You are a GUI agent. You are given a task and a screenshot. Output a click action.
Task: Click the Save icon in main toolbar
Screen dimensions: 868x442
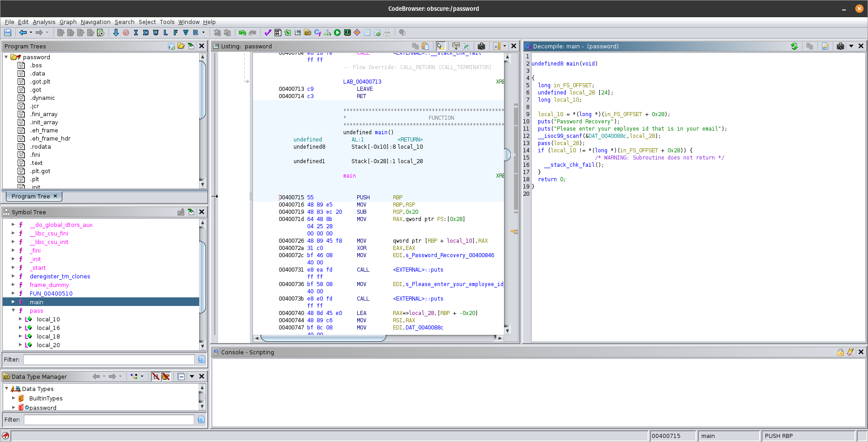[8, 33]
